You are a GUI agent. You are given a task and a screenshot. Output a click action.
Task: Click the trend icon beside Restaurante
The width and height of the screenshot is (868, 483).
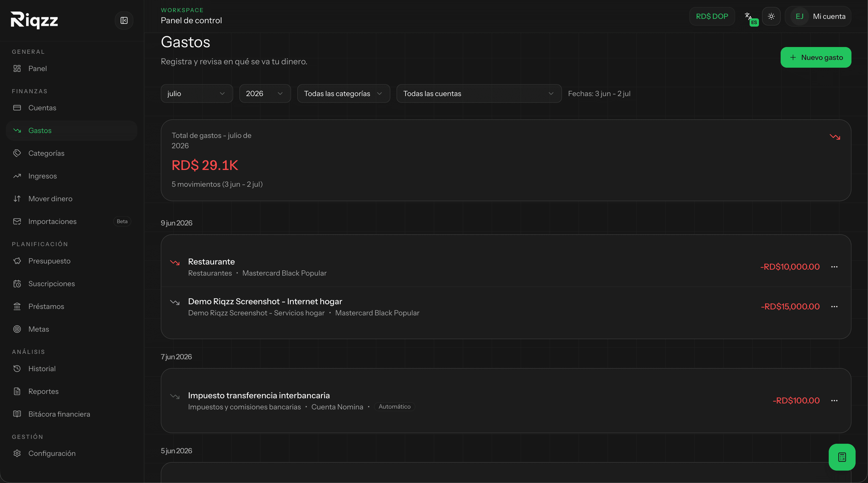click(x=175, y=262)
